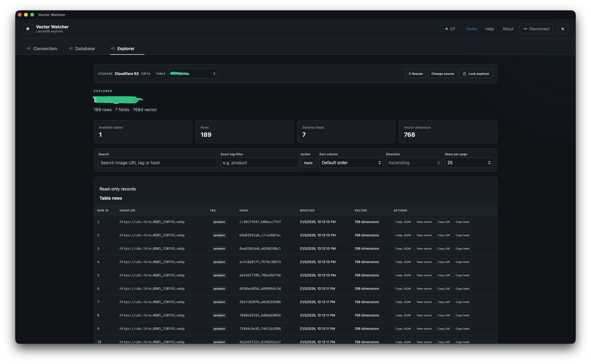Viewport: 591px width, 364px height.
Task: Lock the explorer
Action: pyautogui.click(x=476, y=74)
